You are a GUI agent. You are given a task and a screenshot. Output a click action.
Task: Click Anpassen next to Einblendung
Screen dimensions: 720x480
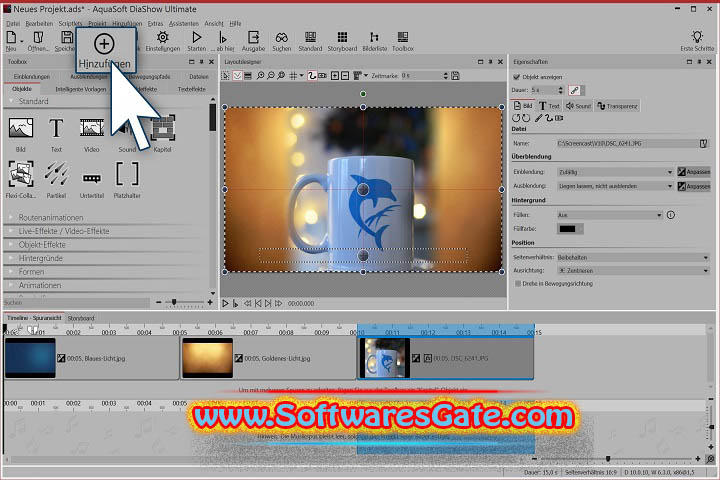tap(694, 172)
